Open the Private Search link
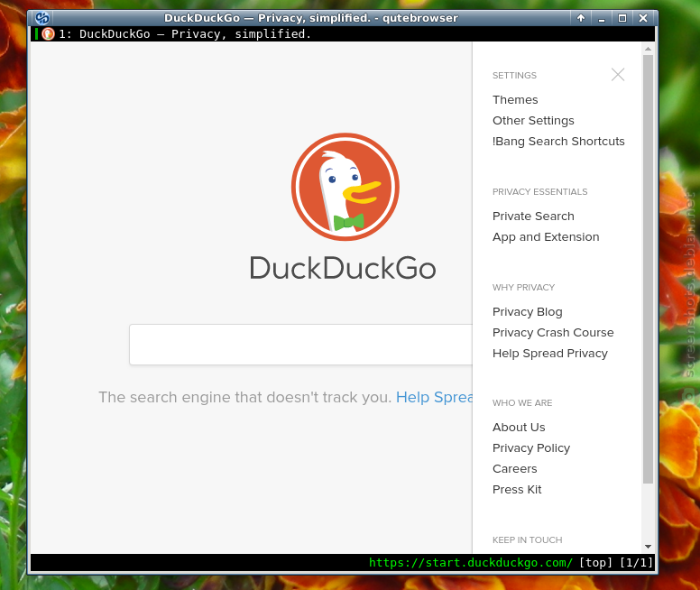 [533, 217]
